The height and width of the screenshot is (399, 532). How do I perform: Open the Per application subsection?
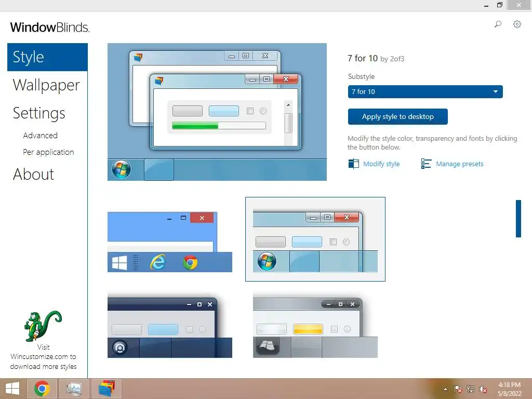coord(48,152)
